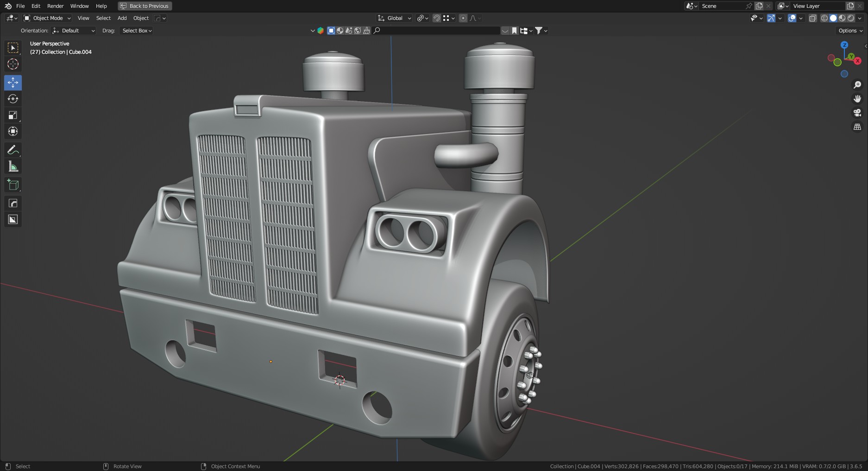Switch to material preview shading

842,18
